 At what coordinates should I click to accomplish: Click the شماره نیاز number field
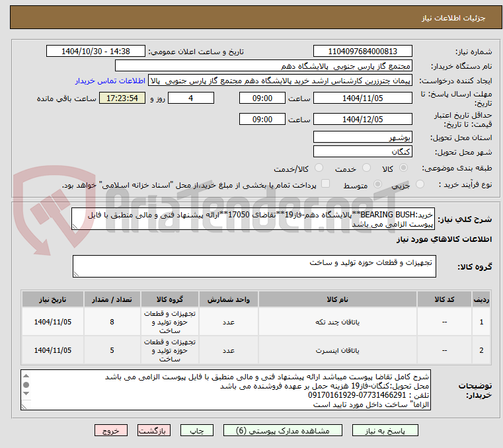(362, 52)
